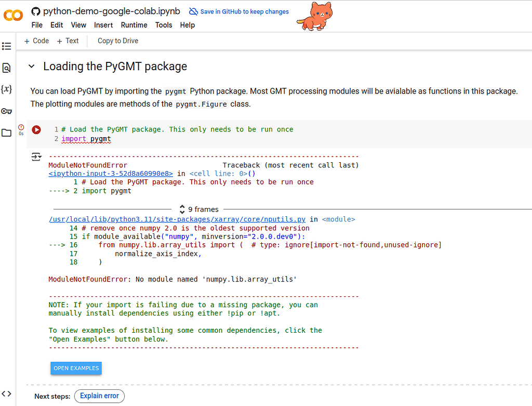The height and width of the screenshot is (406, 532).
Task: Click the Colab logo
Action: [13, 15]
